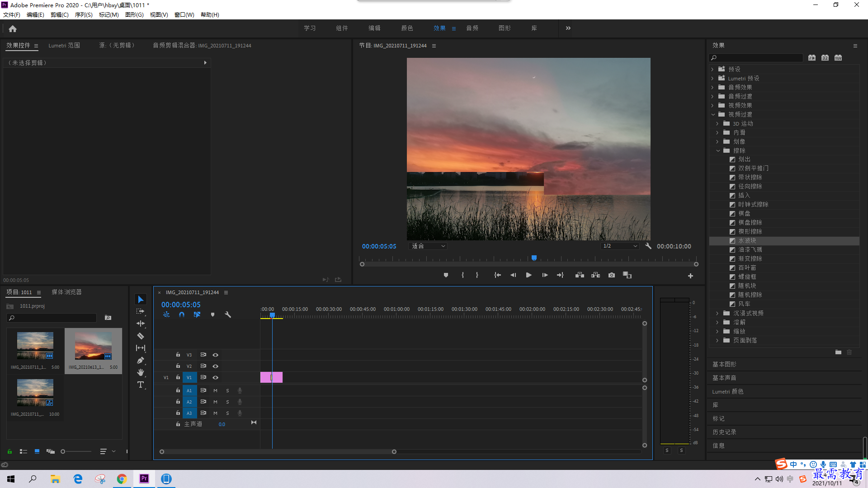Screen dimensions: 868x488
Task: Select the Pen tool
Action: point(141,360)
